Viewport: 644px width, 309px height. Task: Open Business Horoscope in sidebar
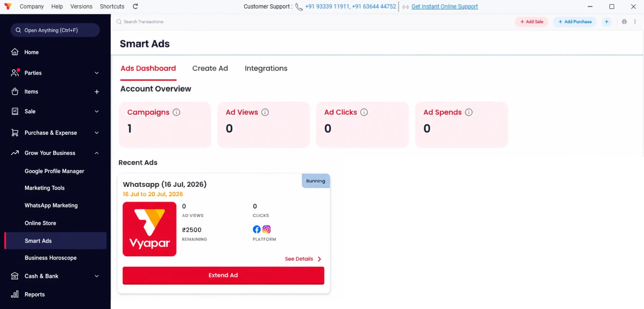click(51, 258)
